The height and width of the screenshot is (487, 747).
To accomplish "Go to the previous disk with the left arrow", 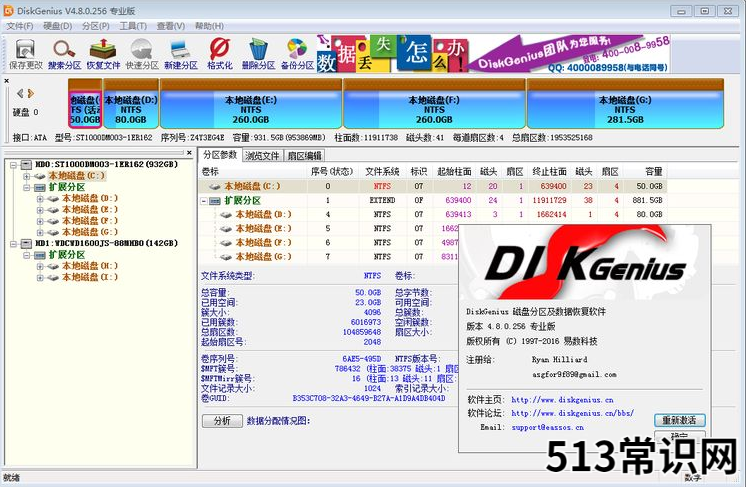I will point(20,93).
